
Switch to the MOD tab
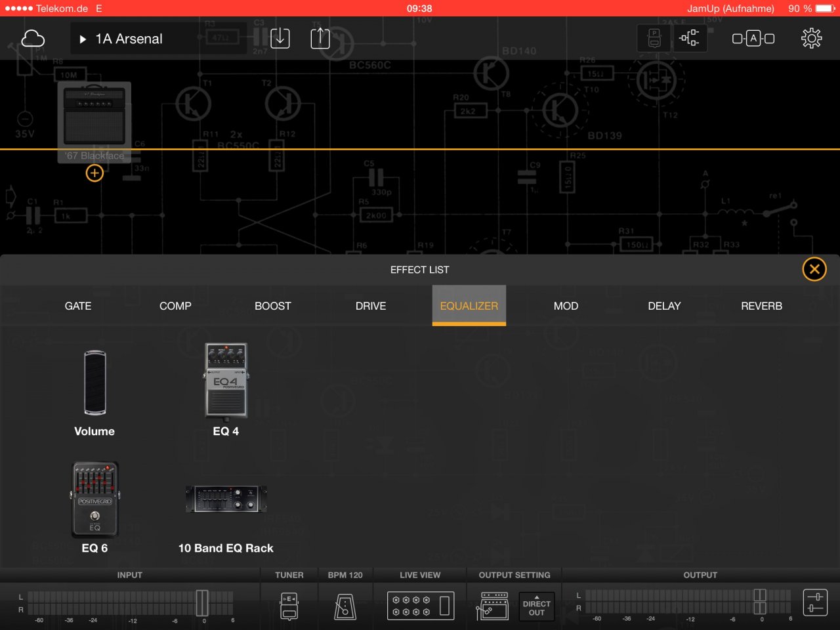point(566,306)
